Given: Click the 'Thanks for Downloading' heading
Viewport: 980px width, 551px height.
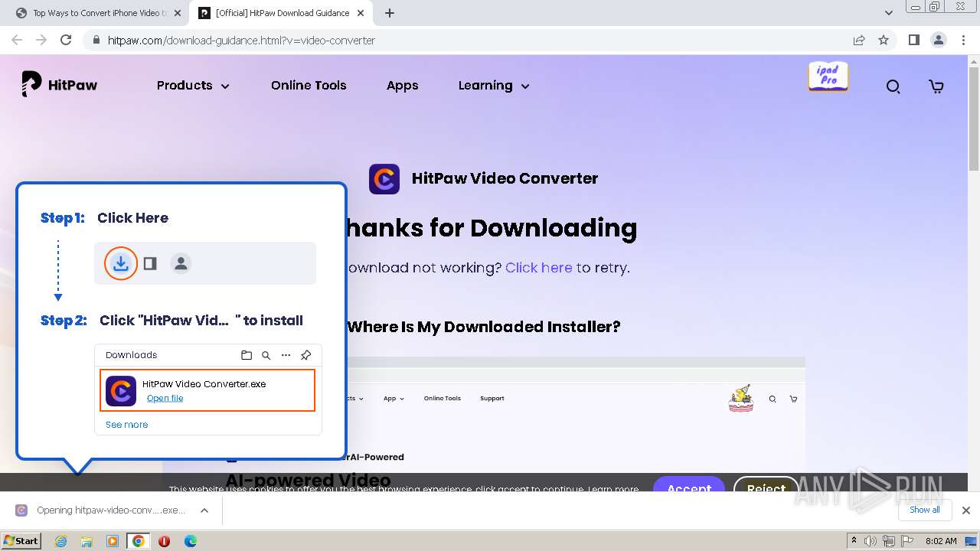Looking at the screenshot, I should (x=491, y=228).
